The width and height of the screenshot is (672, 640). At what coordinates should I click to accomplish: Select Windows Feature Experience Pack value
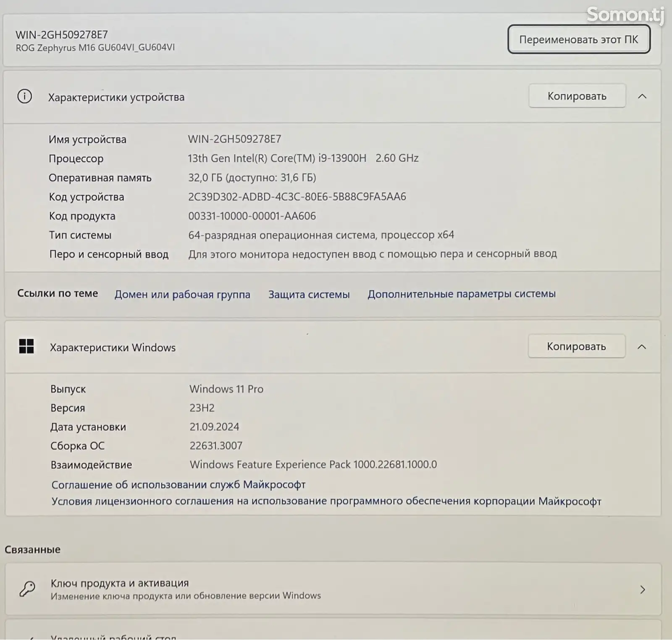click(x=313, y=464)
